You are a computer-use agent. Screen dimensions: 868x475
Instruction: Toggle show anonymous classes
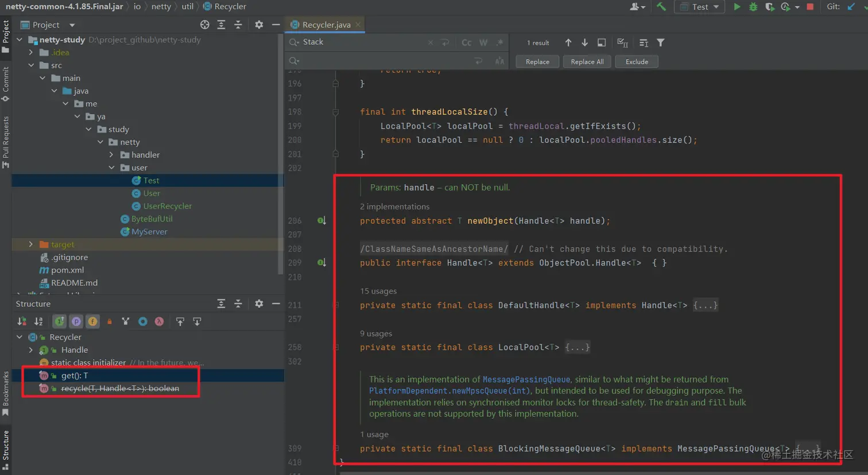click(142, 321)
